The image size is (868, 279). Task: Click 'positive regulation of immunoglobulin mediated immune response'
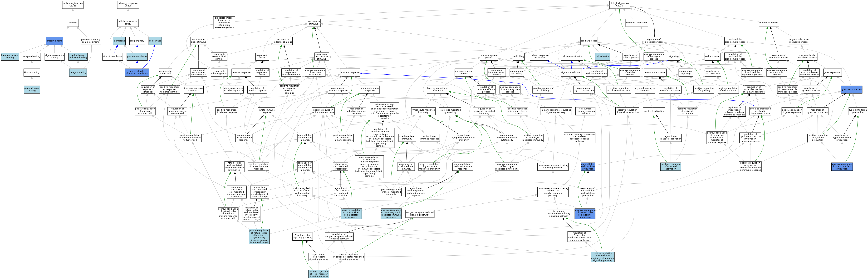391,214
